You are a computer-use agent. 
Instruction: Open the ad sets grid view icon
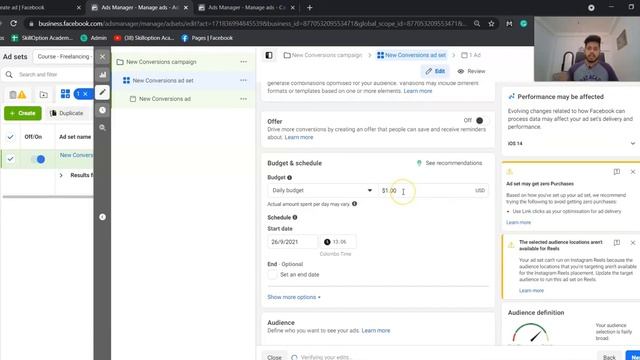(x=65, y=94)
